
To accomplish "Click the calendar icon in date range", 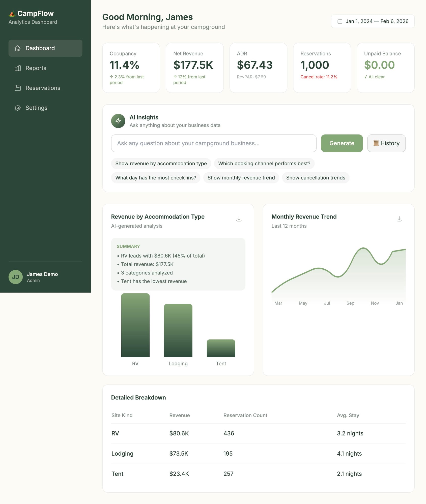I will pyautogui.click(x=340, y=21).
